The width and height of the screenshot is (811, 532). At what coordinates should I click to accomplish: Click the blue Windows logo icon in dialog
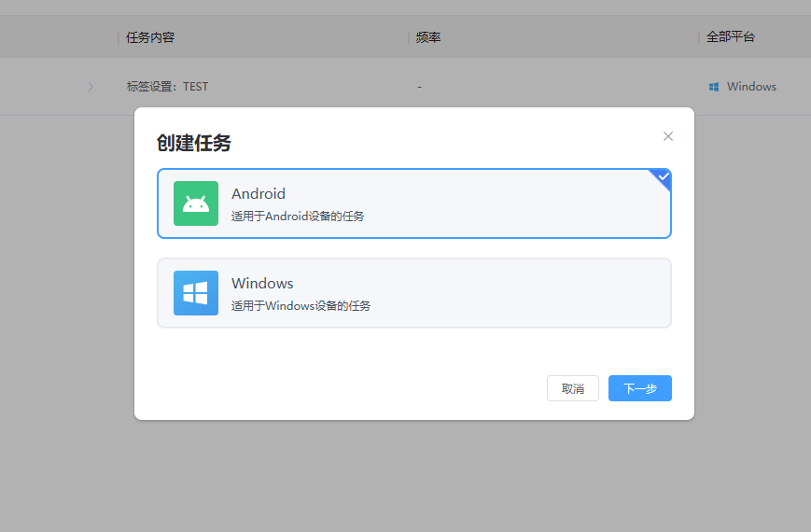click(195, 293)
